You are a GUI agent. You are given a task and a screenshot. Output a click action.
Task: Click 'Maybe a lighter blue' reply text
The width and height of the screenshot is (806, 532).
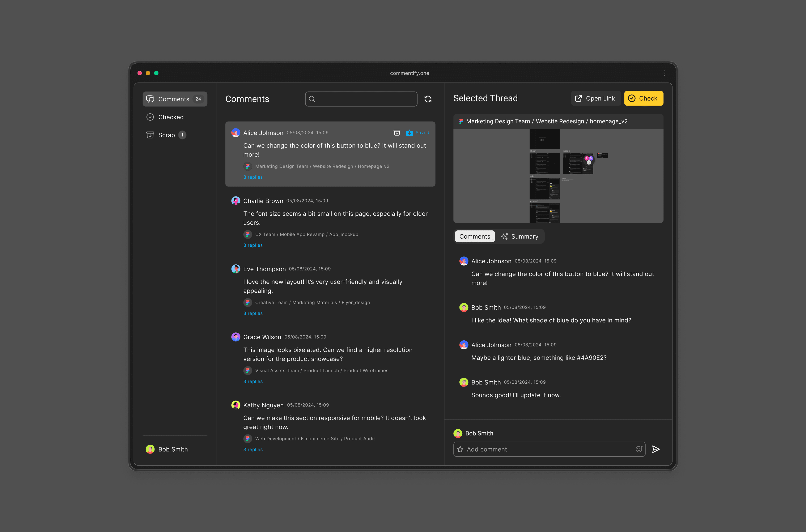[x=539, y=358]
